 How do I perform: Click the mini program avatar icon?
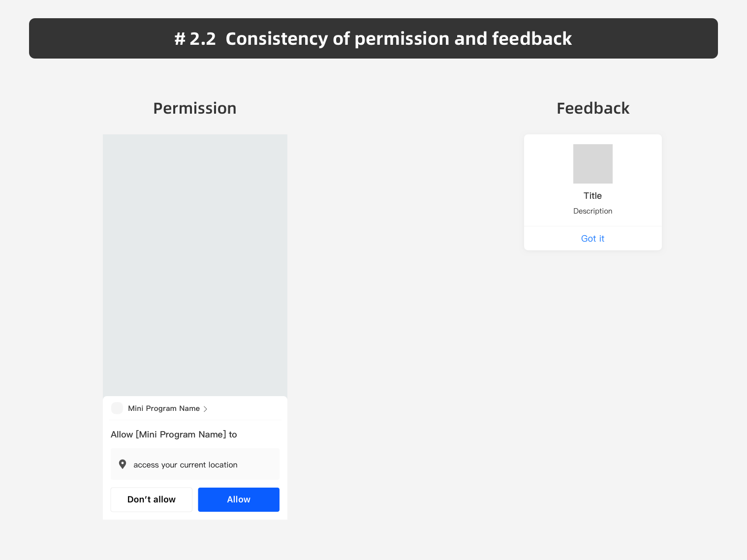[x=117, y=408]
